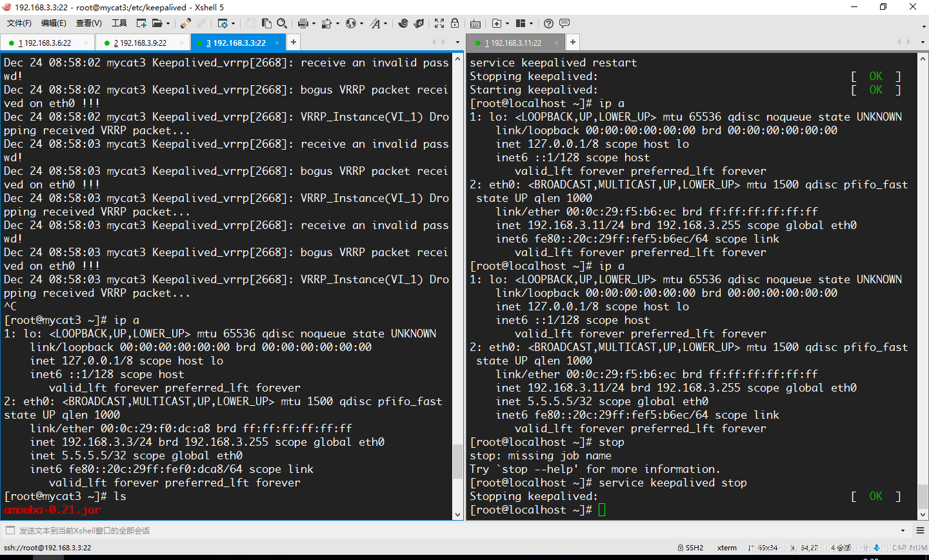Click the feedback chat bubble icon
The image size is (929, 560).
[564, 23]
